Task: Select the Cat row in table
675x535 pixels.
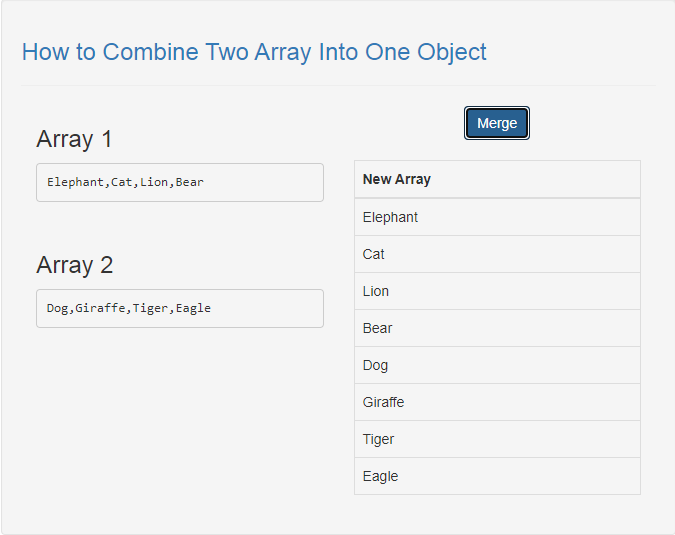Action: coord(497,254)
